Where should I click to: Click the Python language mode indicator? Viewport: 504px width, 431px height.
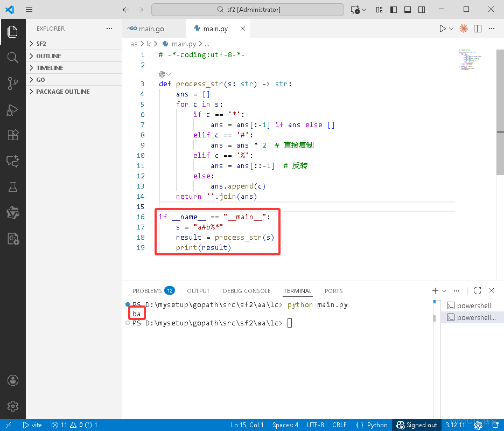372,425
